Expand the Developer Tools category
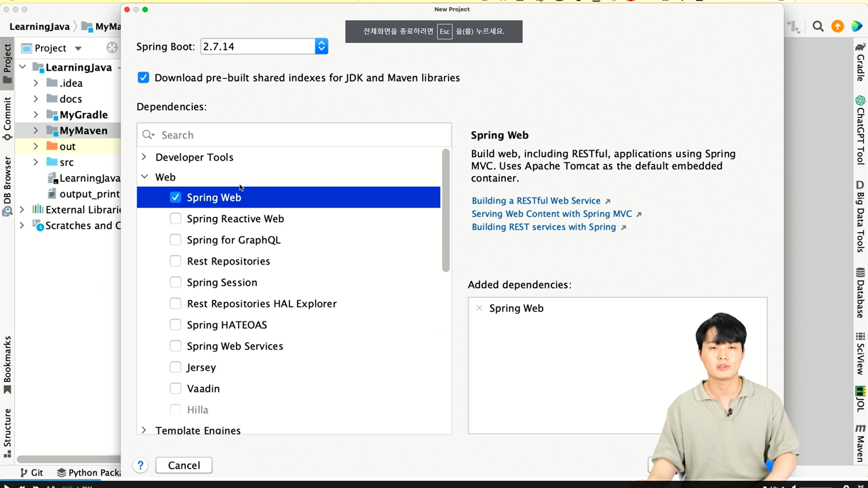The image size is (868, 488). (144, 157)
